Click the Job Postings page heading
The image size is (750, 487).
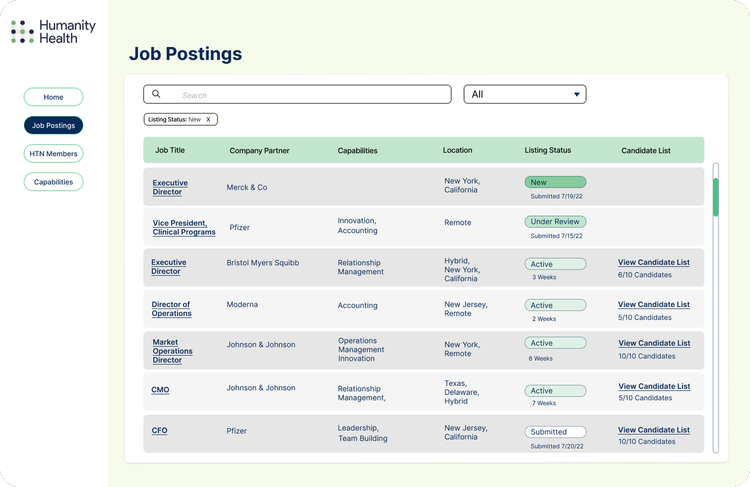(x=186, y=54)
